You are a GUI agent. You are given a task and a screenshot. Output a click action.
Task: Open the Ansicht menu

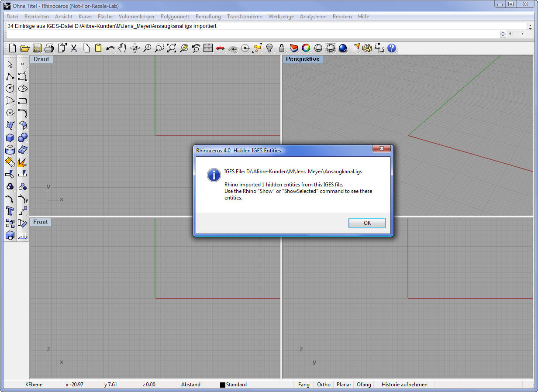click(64, 17)
